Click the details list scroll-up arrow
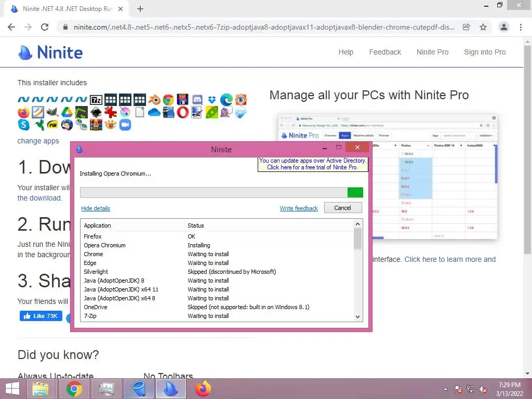 (x=357, y=224)
